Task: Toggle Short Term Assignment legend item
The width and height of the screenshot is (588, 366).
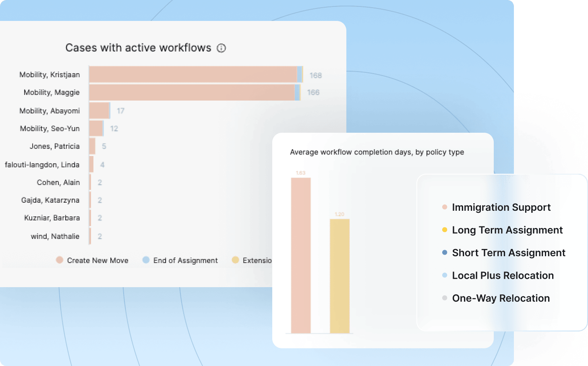Action: (x=508, y=253)
